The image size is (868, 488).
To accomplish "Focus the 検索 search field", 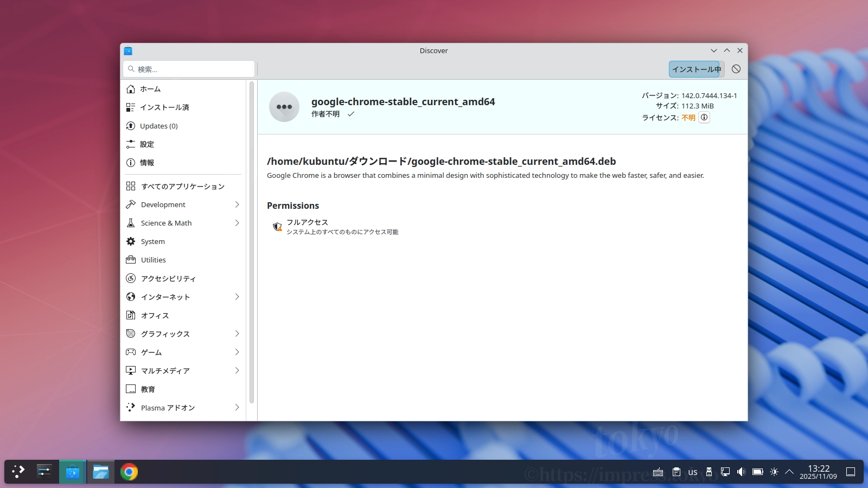I will pos(189,69).
